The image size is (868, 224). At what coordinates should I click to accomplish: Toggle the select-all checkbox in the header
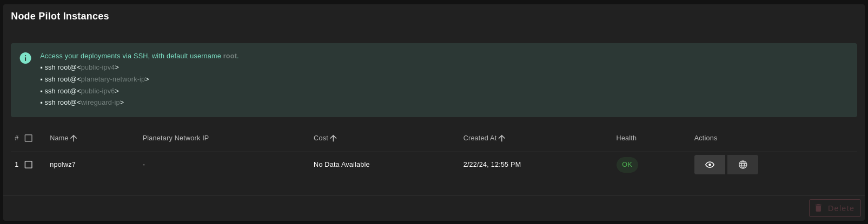coord(29,138)
